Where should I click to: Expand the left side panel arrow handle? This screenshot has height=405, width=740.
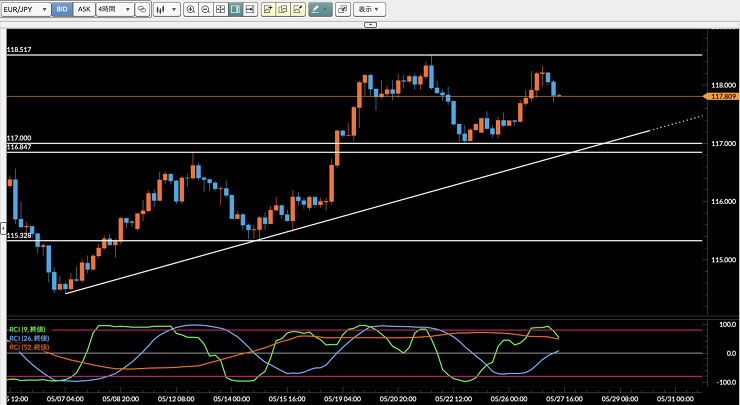click(x=3, y=229)
